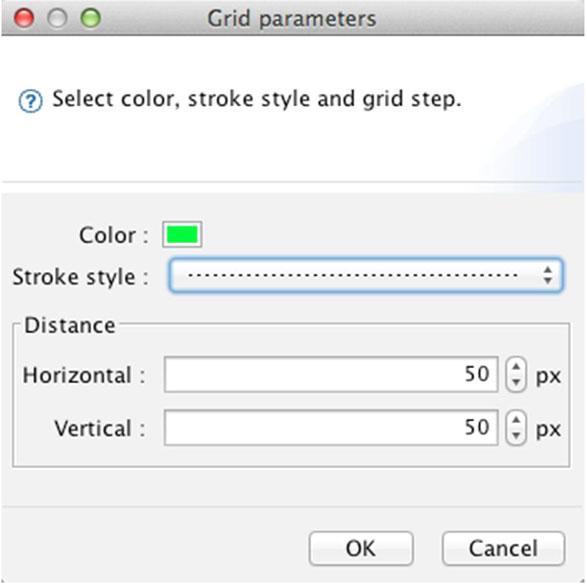Image resolution: width=587 pixels, height=584 pixels.
Task: Confirm grid settings with the OK button
Action: pos(361,548)
